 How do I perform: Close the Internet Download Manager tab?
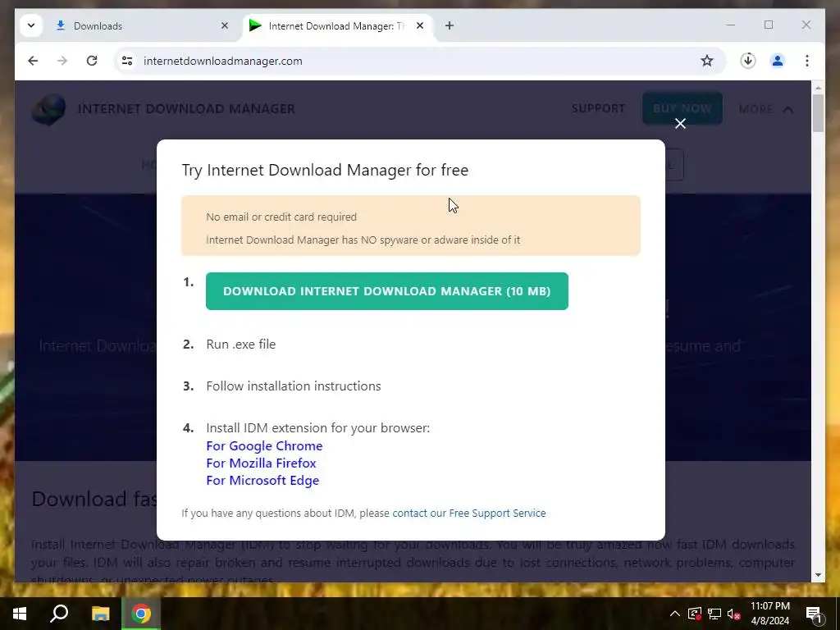click(x=420, y=25)
